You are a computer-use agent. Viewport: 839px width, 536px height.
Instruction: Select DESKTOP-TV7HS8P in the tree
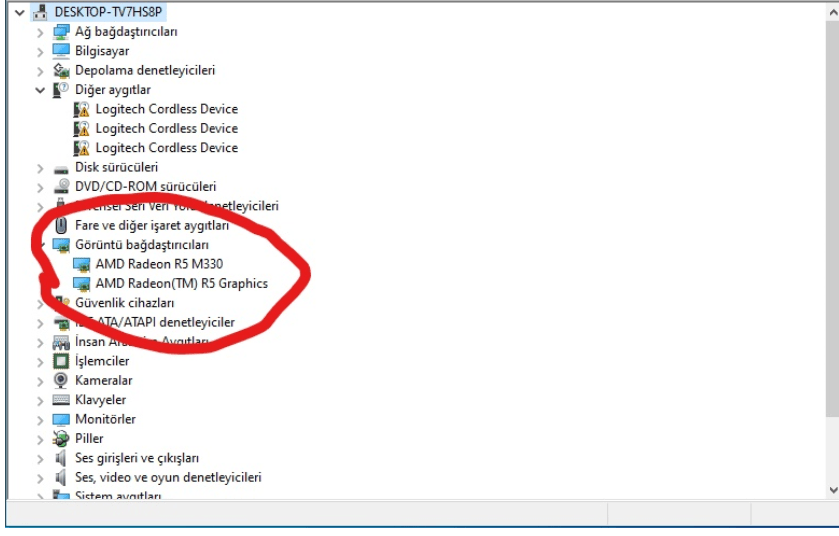tap(109, 12)
